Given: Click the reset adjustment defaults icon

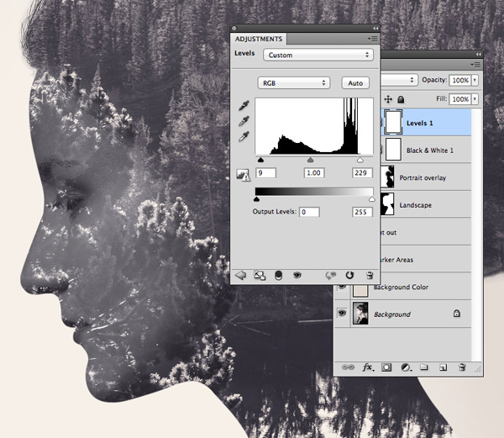Looking at the screenshot, I should (348, 275).
